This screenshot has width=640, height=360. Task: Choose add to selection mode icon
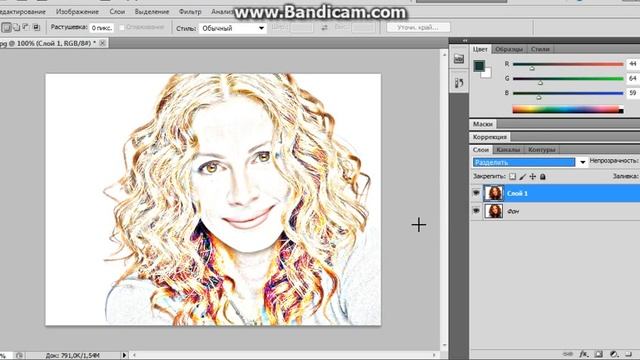[x=16, y=27]
